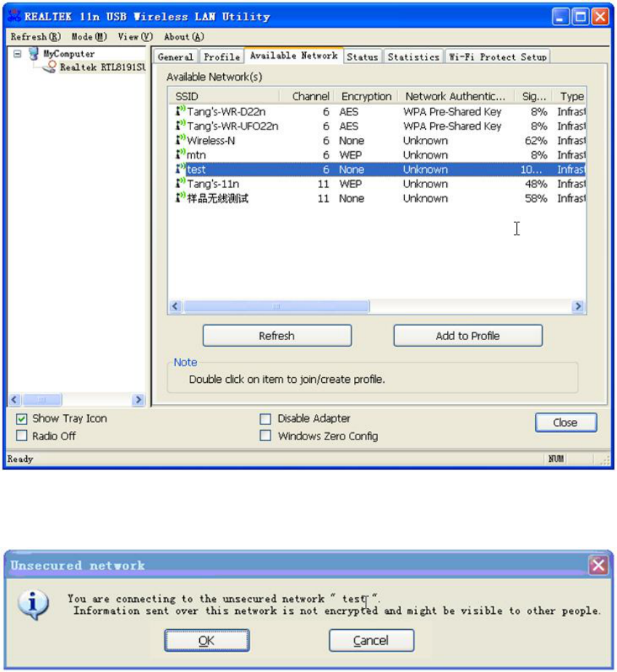
Task: Open the Refresh(R) menu
Action: click(x=36, y=37)
